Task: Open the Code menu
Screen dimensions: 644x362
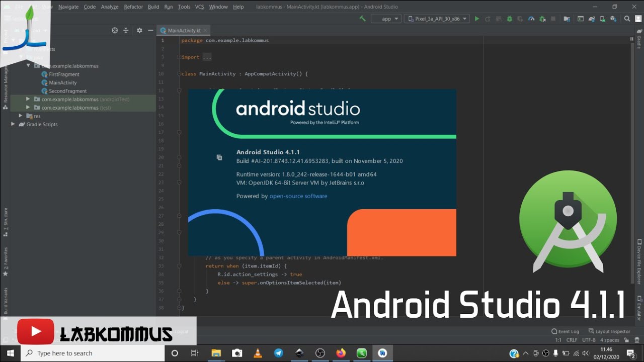Action: tap(90, 7)
